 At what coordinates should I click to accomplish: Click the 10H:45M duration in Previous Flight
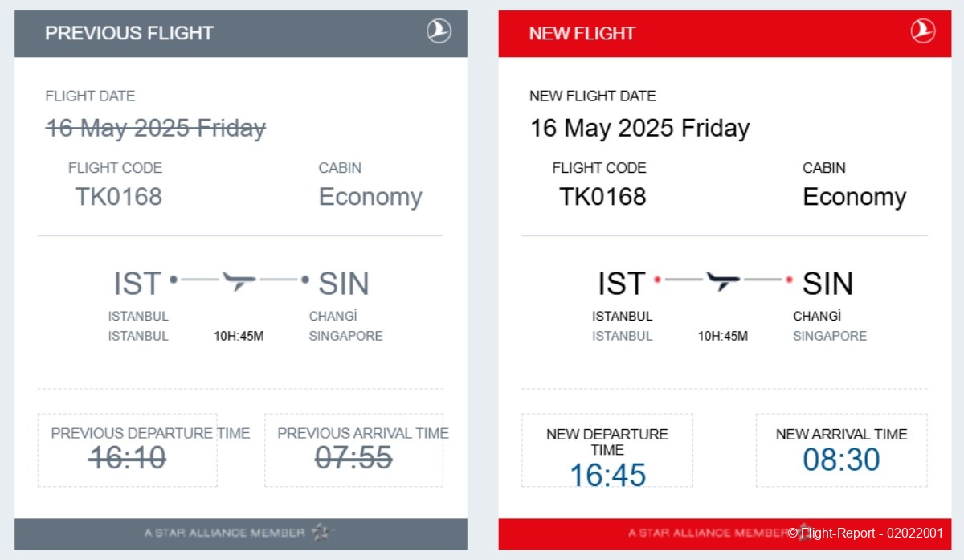(239, 336)
